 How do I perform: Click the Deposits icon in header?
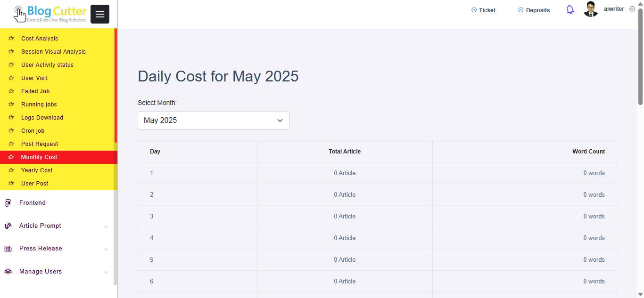tap(520, 10)
